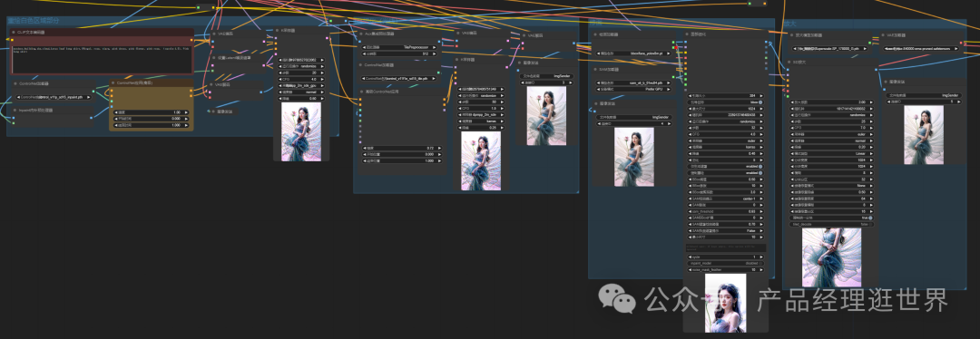Open preview thumbnail under the karras sampler
Viewport: 980px width, 339px height.
click(481, 160)
